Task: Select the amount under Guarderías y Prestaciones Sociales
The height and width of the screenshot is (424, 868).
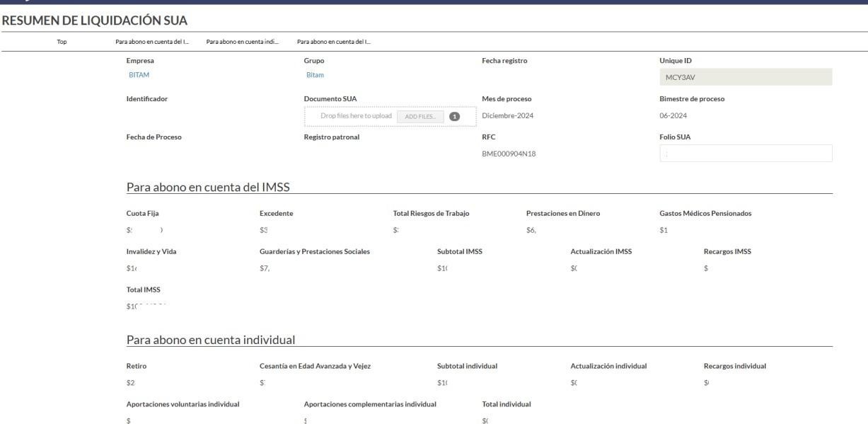Action: (x=265, y=268)
